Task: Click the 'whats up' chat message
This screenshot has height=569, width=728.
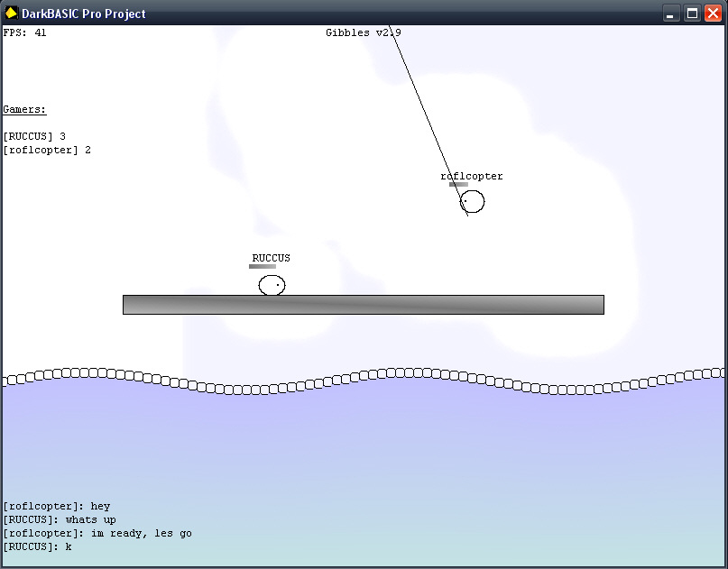Action: click(x=60, y=519)
